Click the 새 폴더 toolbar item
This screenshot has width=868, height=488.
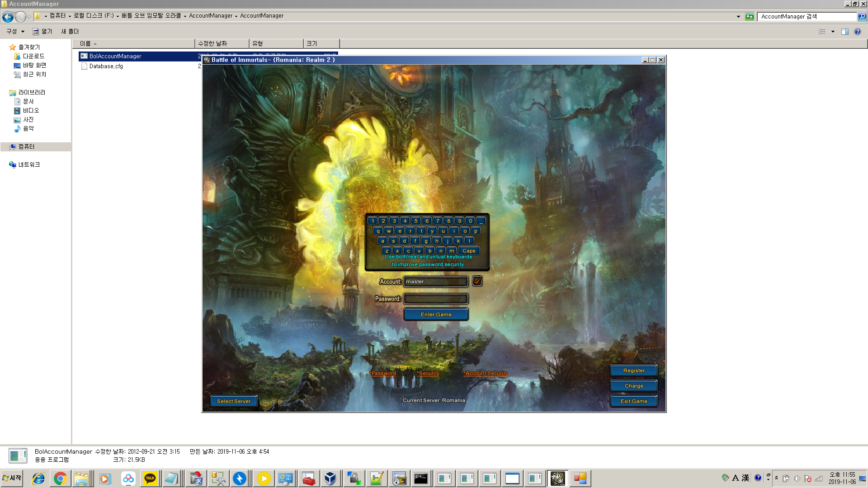(70, 32)
